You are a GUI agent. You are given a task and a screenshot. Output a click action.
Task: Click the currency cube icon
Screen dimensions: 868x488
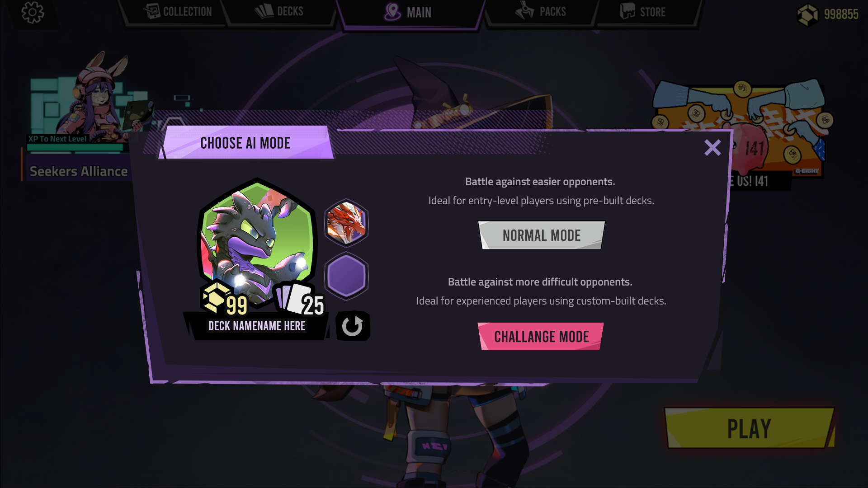coord(807,14)
